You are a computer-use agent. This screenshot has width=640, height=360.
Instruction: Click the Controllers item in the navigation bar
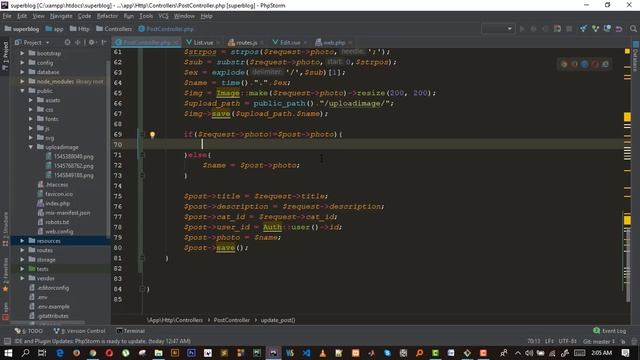[x=114, y=29]
